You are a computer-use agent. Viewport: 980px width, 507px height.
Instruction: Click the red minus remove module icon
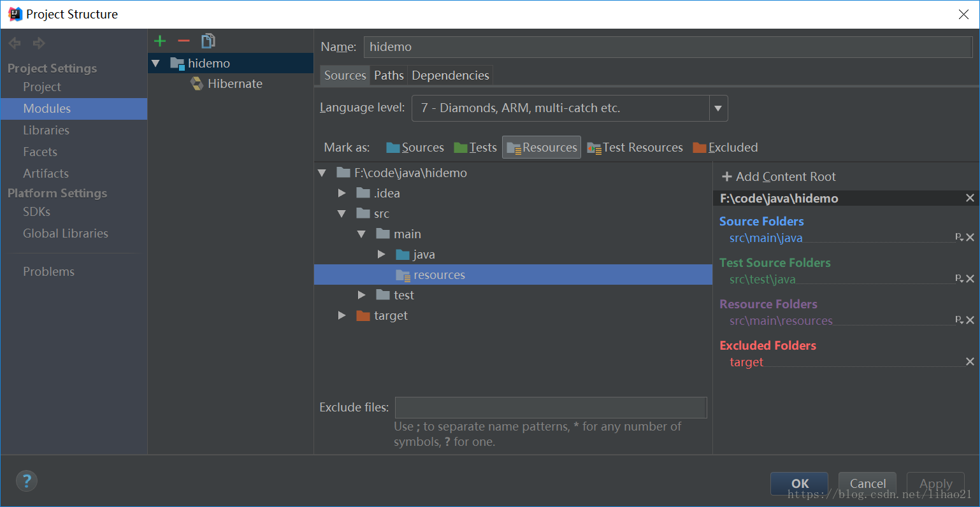click(x=184, y=41)
